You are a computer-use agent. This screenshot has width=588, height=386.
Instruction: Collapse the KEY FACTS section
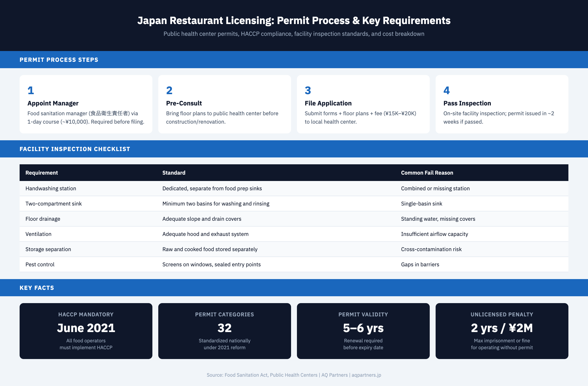point(37,287)
